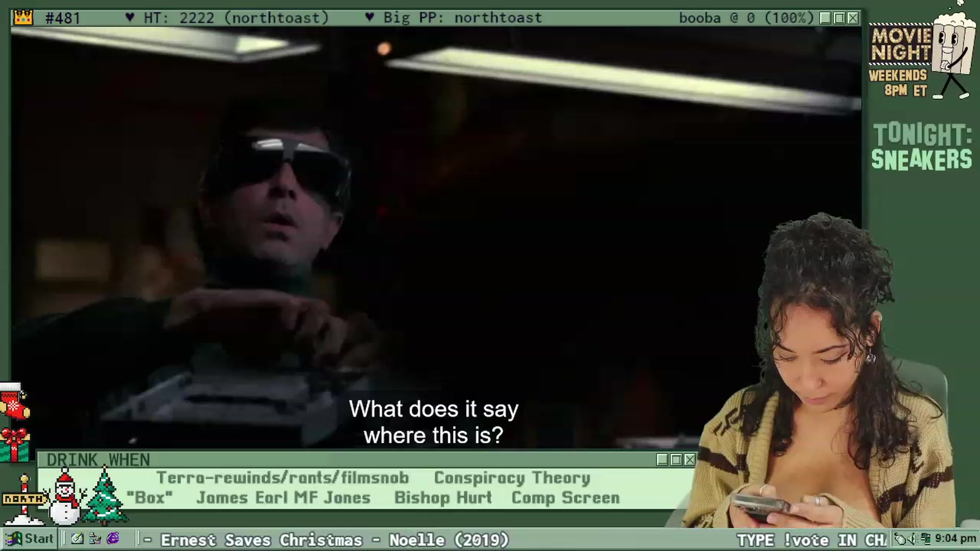
Task: Click 'James Earl MF Jones' drink rule
Action: (x=283, y=497)
